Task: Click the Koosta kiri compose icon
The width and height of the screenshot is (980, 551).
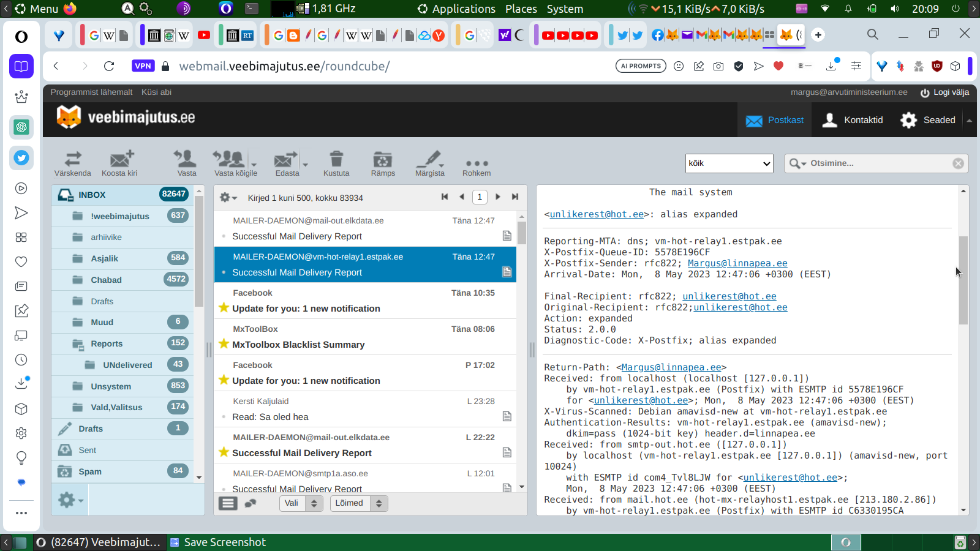Action: point(121,160)
